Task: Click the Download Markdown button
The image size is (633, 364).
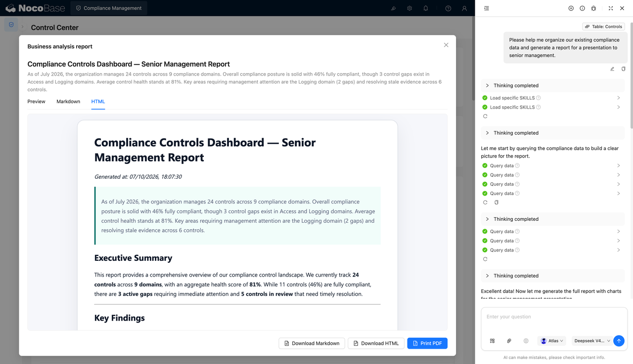Action: 312,343
